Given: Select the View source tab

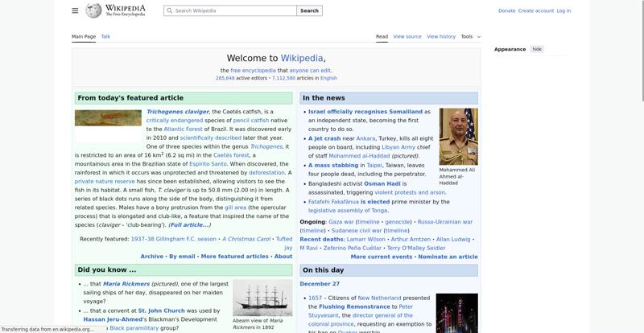Looking at the screenshot, I should 407,36.
